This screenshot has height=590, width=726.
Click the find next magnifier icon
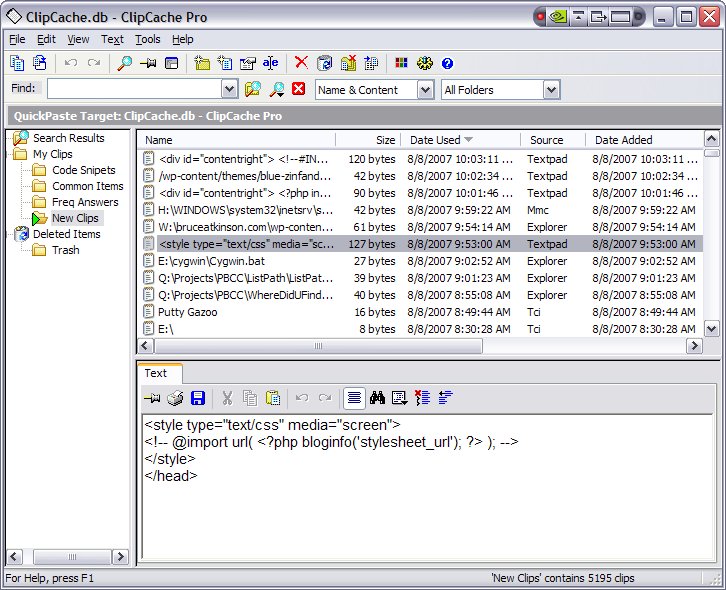[277, 89]
